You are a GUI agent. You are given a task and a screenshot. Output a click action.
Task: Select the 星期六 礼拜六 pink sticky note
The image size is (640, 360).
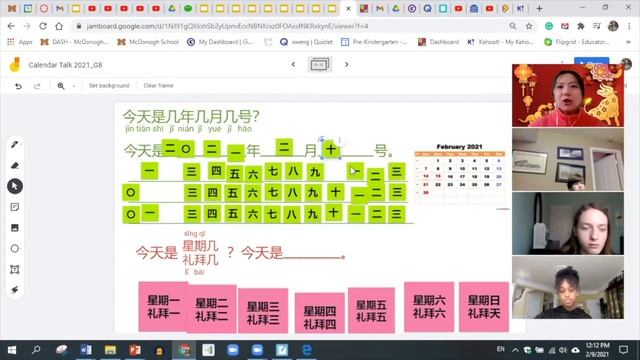click(429, 307)
